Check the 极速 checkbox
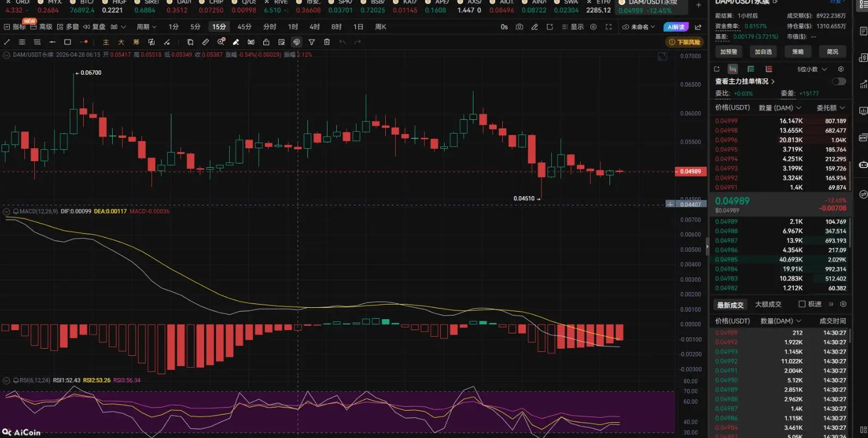 (802, 304)
